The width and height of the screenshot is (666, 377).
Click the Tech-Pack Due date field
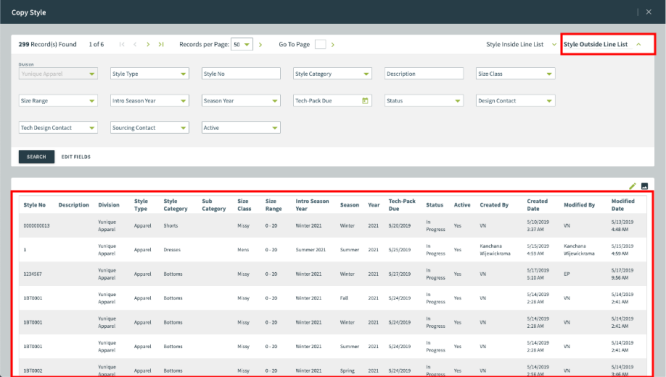(332, 101)
